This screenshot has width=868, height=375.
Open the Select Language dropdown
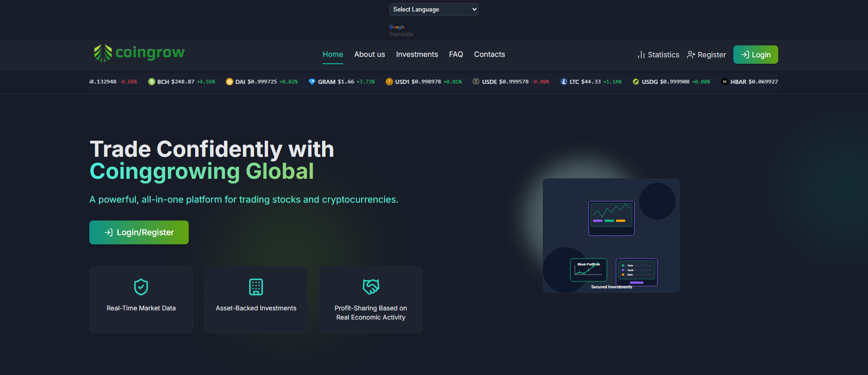click(434, 9)
